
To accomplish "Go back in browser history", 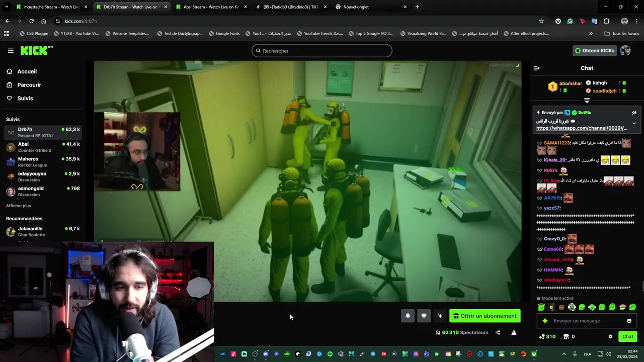I will [7, 21].
